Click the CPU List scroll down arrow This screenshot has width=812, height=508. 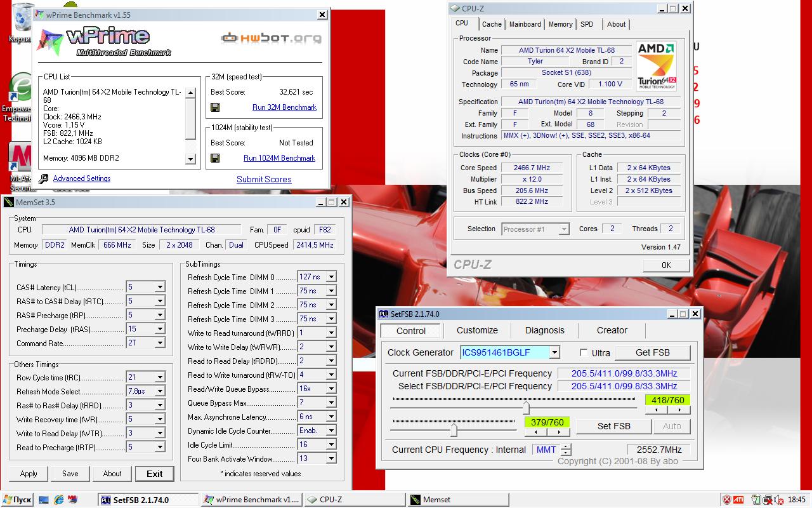point(190,159)
